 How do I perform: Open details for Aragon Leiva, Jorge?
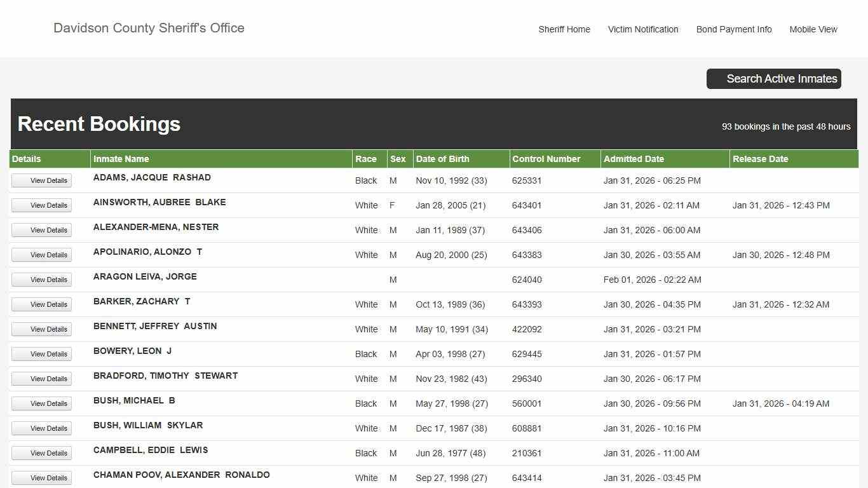tap(42, 280)
